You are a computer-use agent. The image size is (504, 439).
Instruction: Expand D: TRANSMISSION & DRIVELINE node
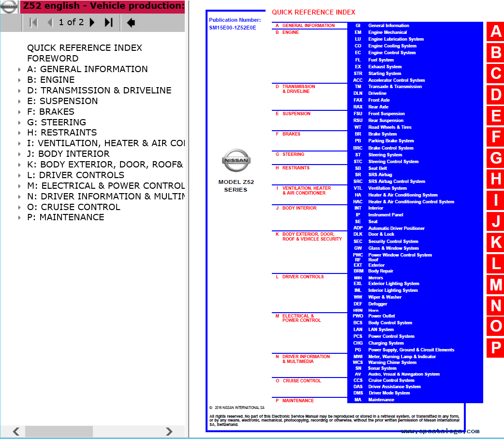(x=19, y=91)
